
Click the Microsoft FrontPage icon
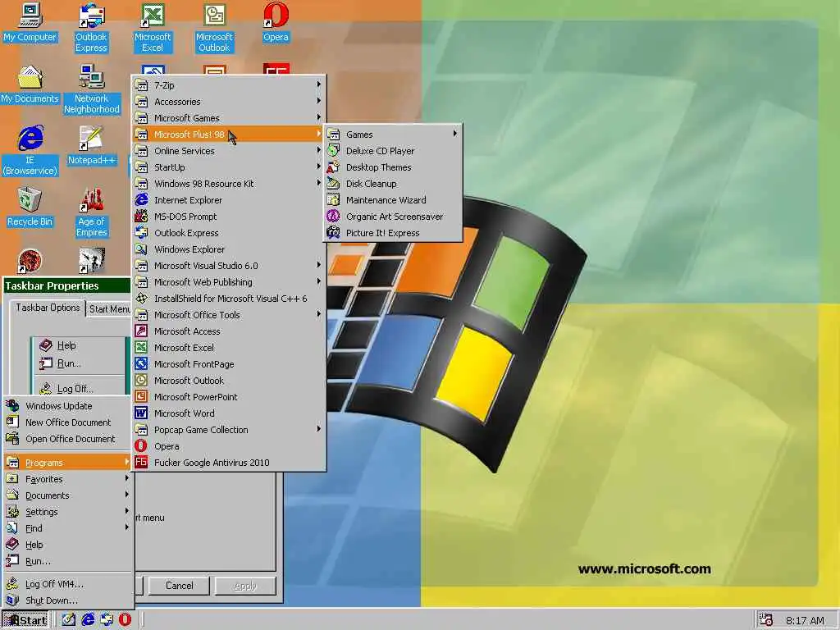141,363
